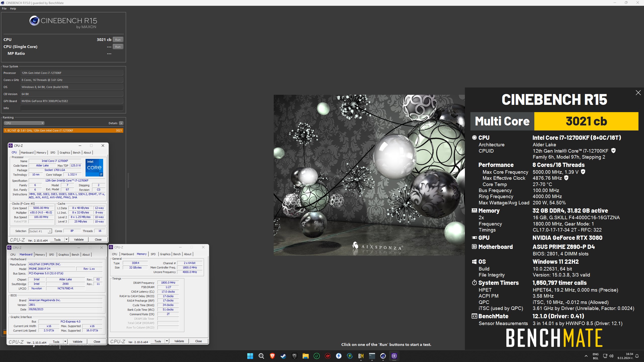644x362 pixels.
Task: Open the terminal window from taskbar
Action: pyautogui.click(x=372, y=356)
